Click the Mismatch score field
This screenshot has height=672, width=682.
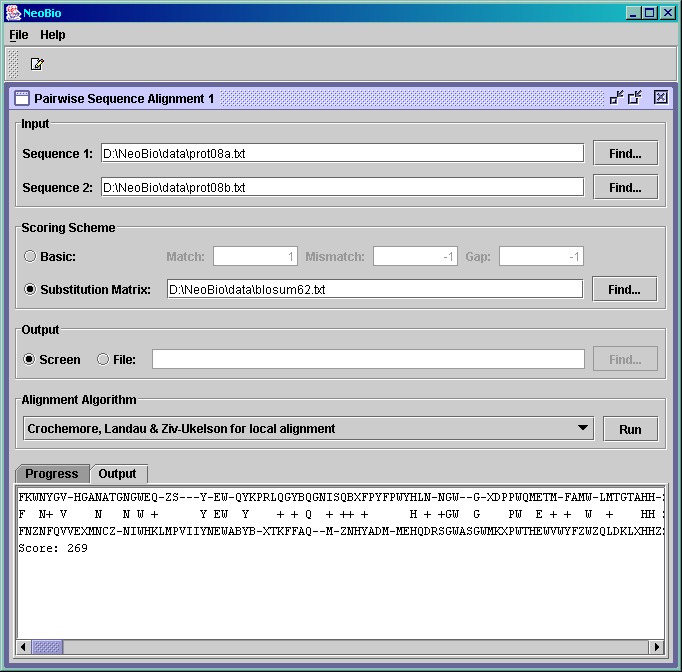(415, 256)
